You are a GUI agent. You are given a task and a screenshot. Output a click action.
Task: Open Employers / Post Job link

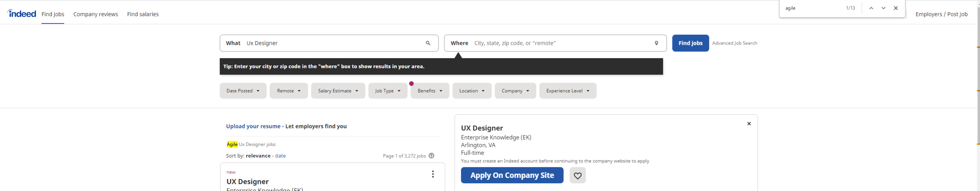pos(941,14)
